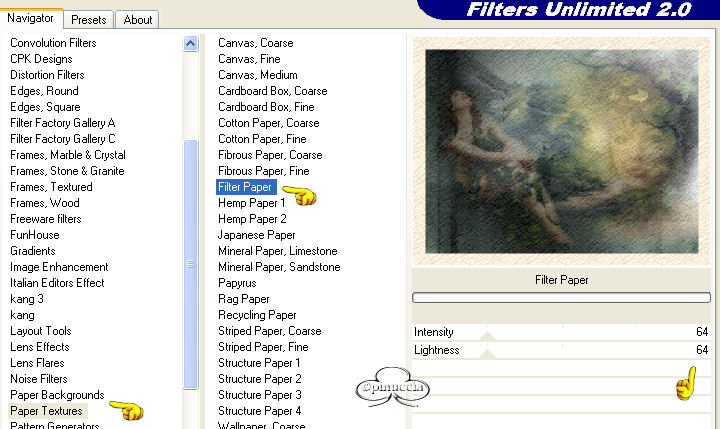Select Convolution Filters category
This screenshot has width=720, height=429.
53,43
